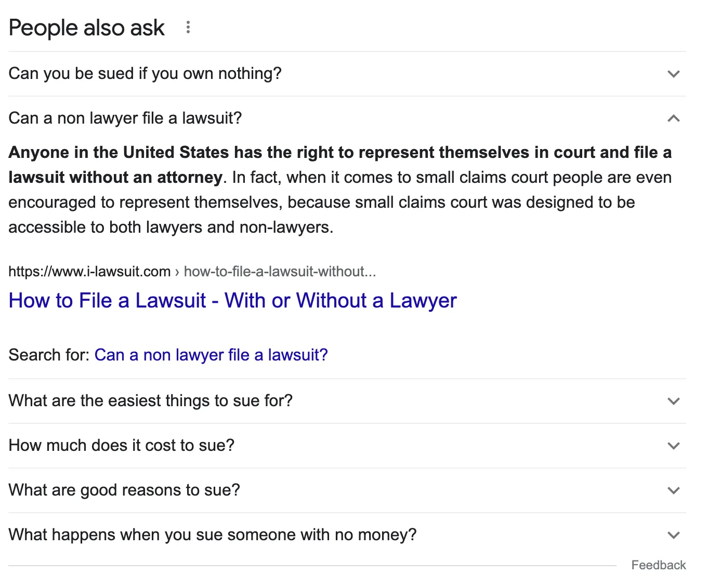Viewport: 707px width, 588px height.
Task: Open the three-dot menu beside People also ask
Action: tap(188, 28)
